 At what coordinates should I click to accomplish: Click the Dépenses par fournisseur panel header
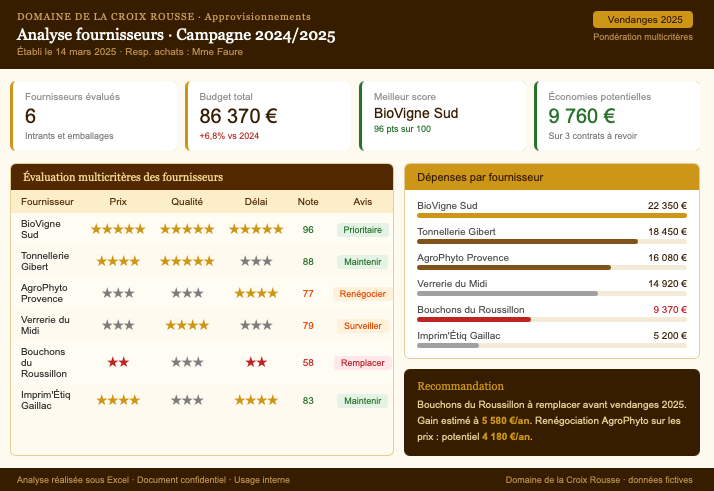click(x=552, y=177)
